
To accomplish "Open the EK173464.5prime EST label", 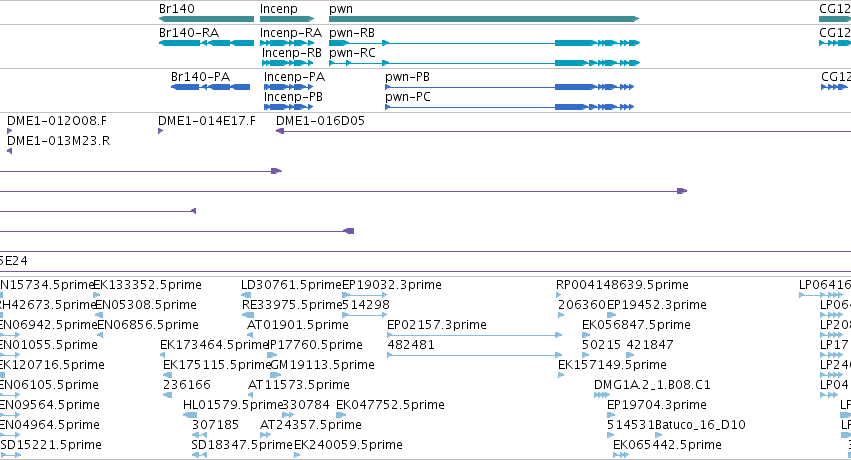I will coord(214,346).
